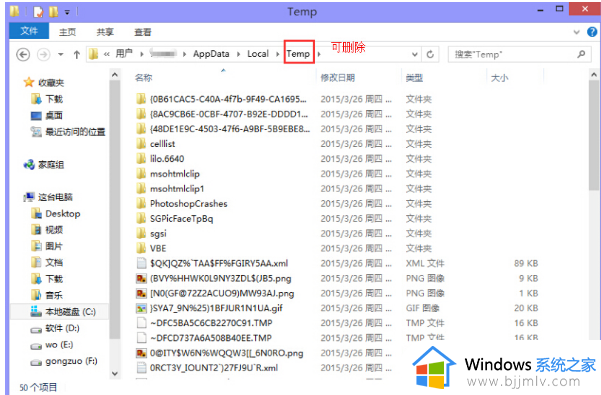Select the VBE folder icon
This screenshot has width=601, height=395.
[x=141, y=248]
